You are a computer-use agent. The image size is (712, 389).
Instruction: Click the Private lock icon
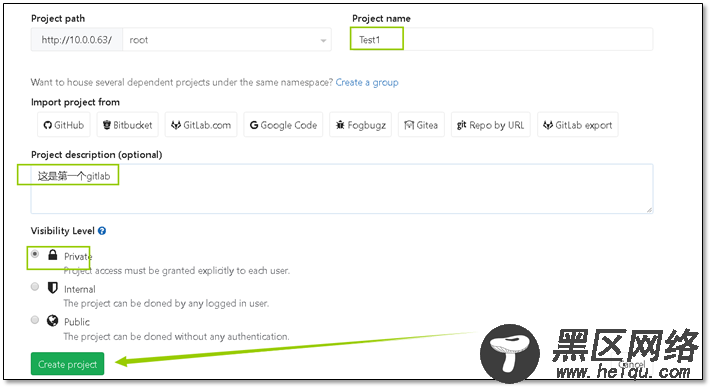(53, 255)
